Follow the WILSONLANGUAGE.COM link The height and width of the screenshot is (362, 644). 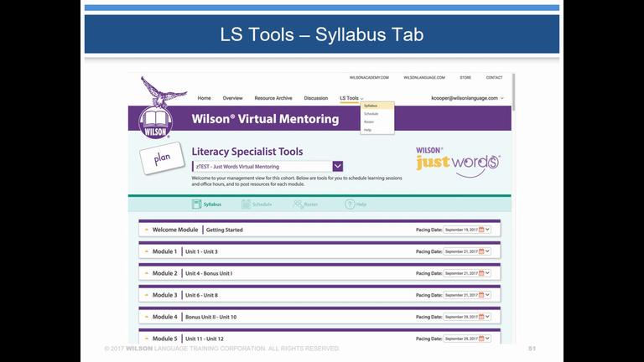coord(423,78)
